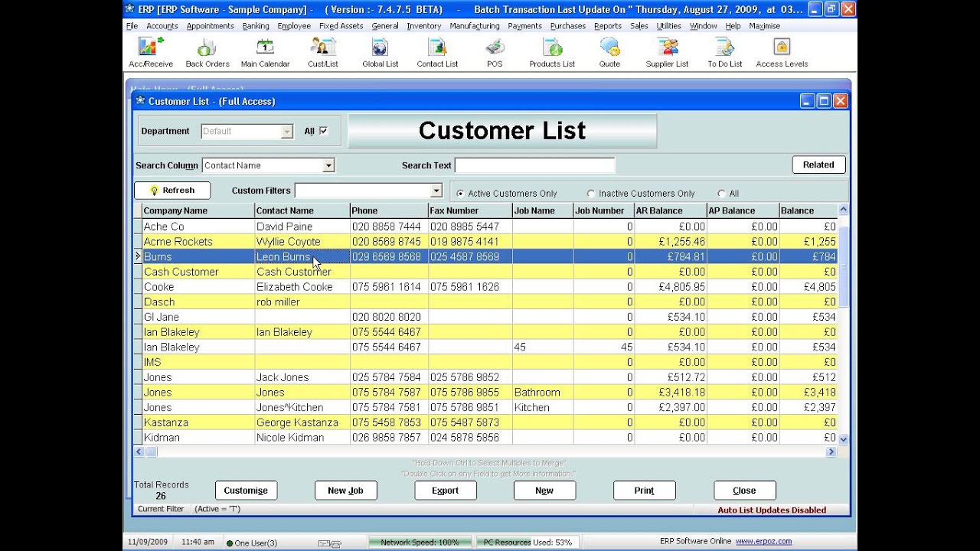Click the Gl Jane company cell
Screen dimensions: 980x551
coord(198,317)
